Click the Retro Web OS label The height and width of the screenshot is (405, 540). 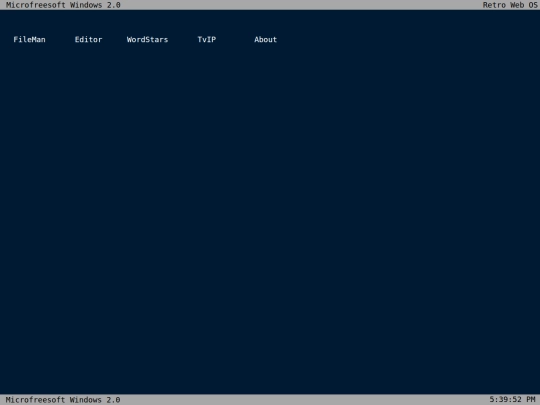click(510, 5)
